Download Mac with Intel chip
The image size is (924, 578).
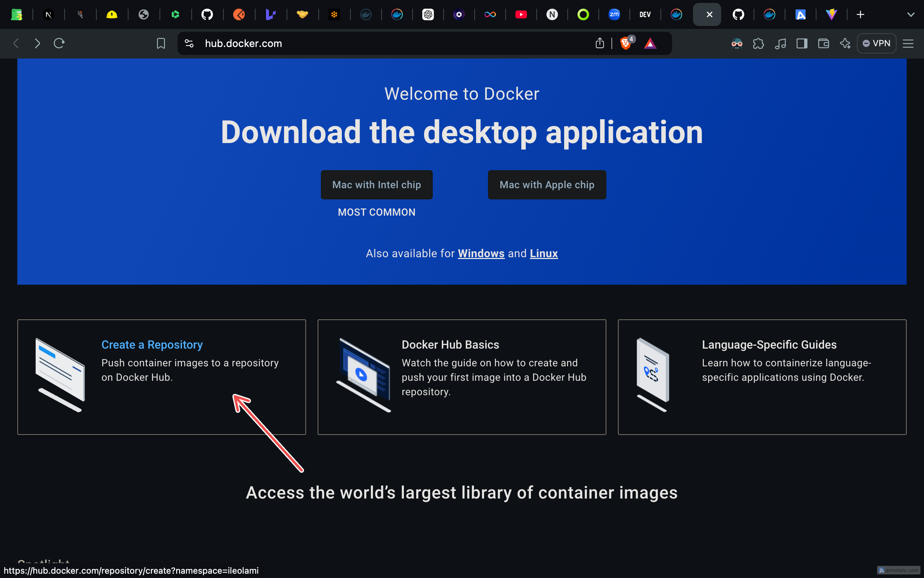pos(376,185)
